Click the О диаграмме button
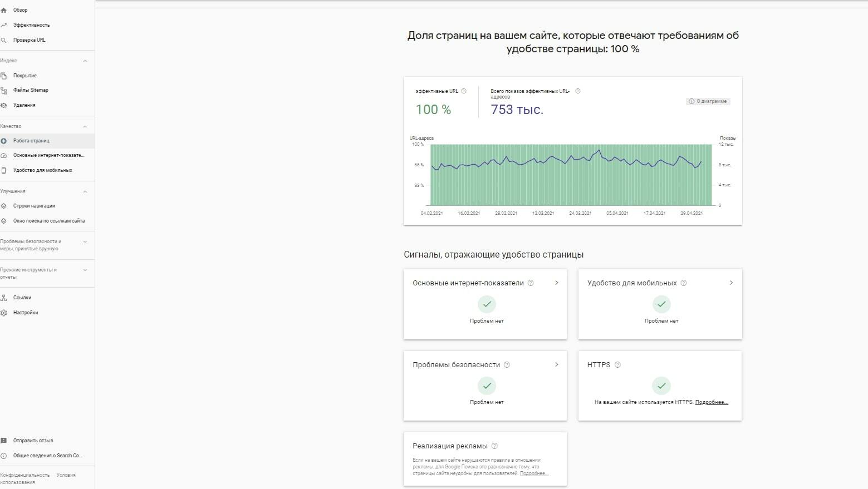 [708, 101]
